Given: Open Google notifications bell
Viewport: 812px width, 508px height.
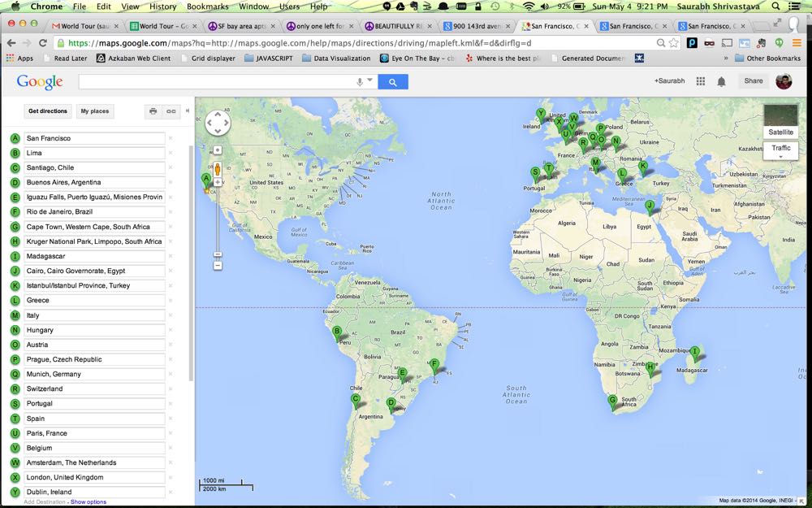Looking at the screenshot, I should click(x=720, y=81).
